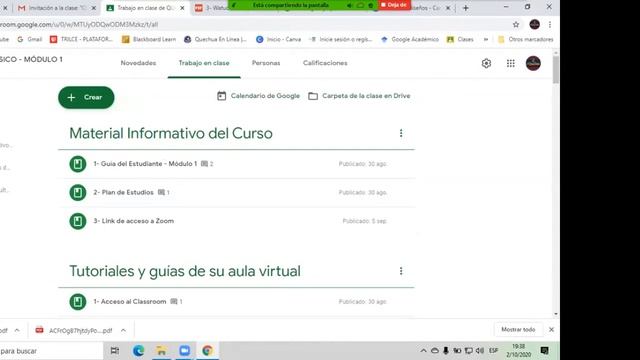
Task: View comments icon on Guia del Estudiante
Action: [x=204, y=164]
